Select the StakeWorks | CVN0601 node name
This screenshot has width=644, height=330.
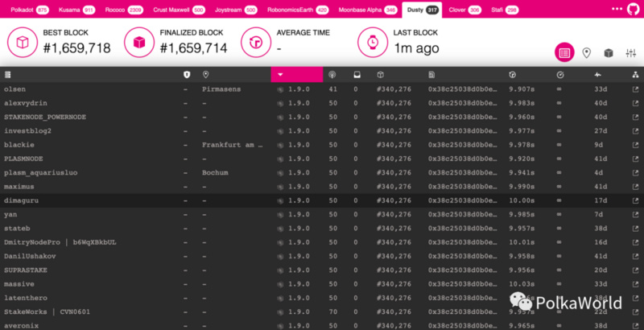(47, 312)
